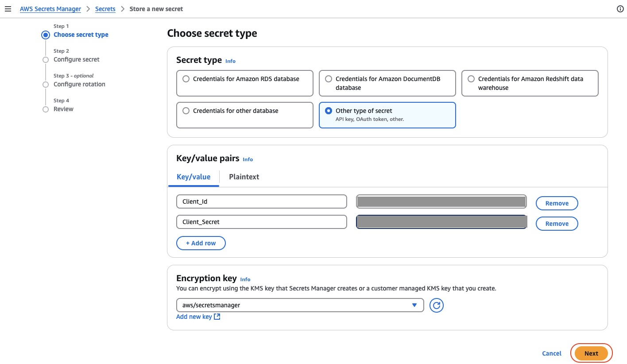Switch to the Plaintext tab
This screenshot has width=627, height=364.
pyautogui.click(x=244, y=177)
